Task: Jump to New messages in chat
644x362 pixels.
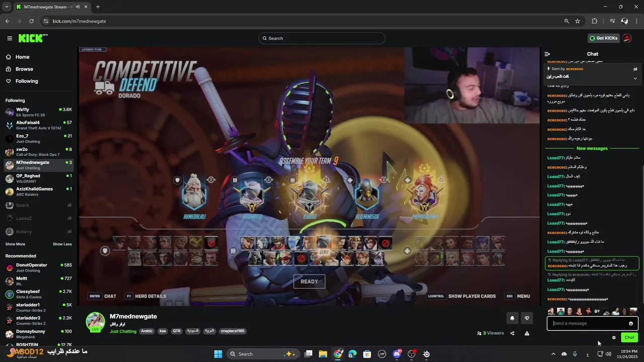Action: click(592, 148)
